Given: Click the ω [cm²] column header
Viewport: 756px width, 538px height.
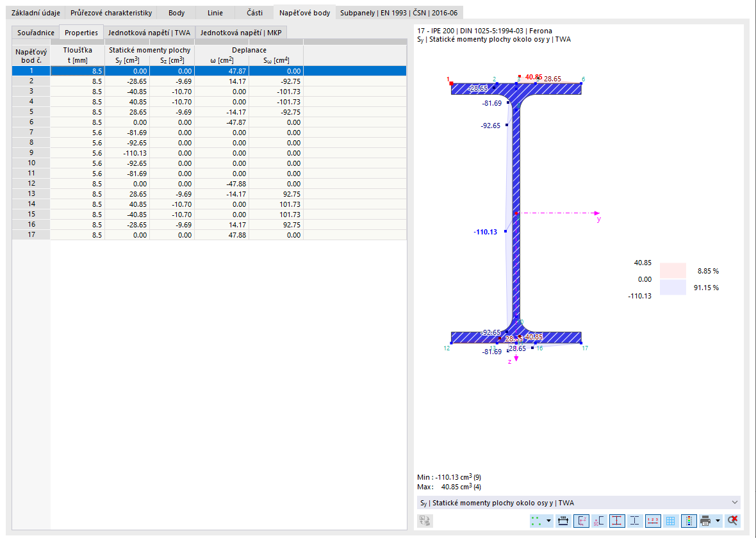Looking at the screenshot, I should (222, 60).
